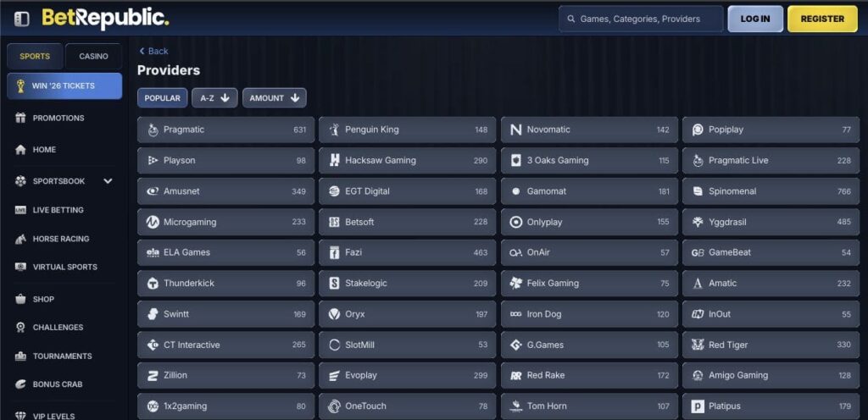Click the Tom Horn provider name
The image size is (868, 420).
click(x=547, y=406)
